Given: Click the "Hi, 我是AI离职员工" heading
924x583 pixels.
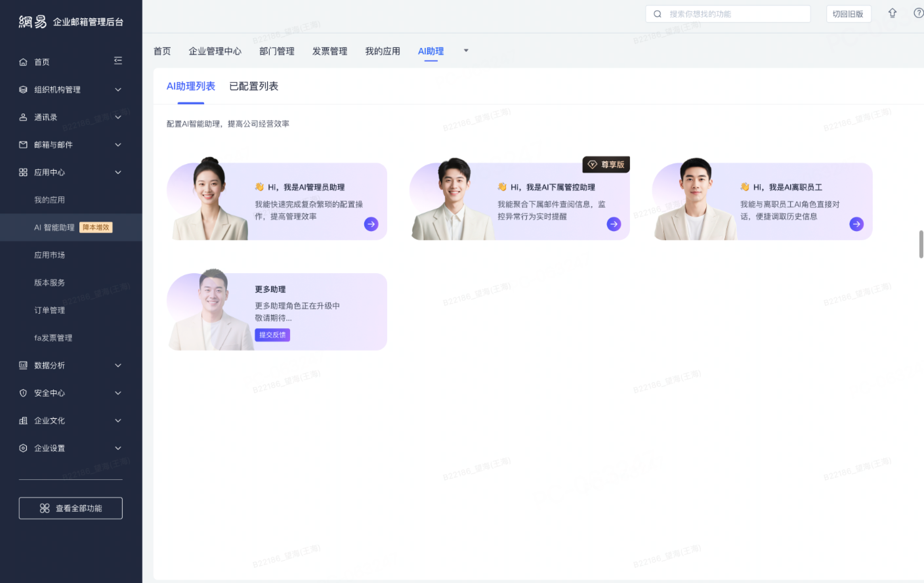Looking at the screenshot, I should [787, 187].
